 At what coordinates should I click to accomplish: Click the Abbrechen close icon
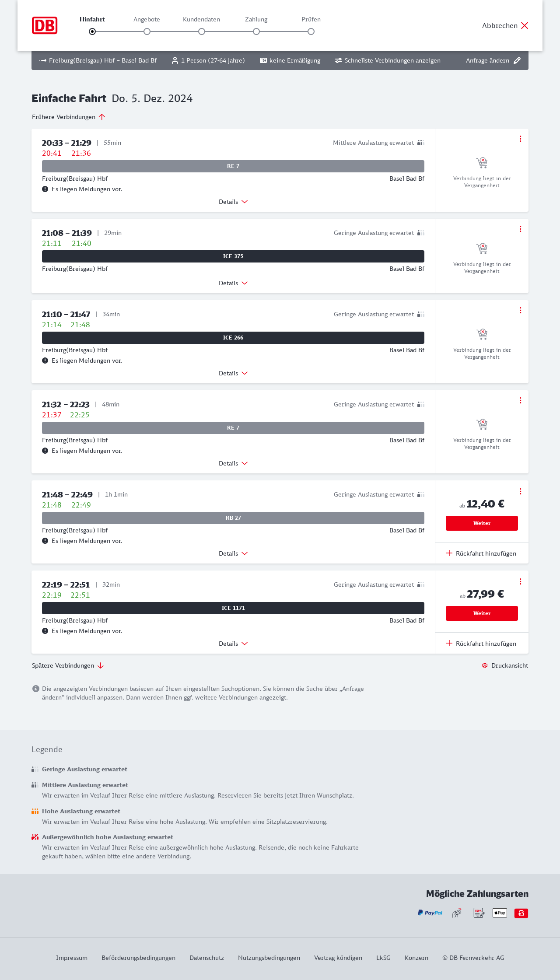pos(525,25)
